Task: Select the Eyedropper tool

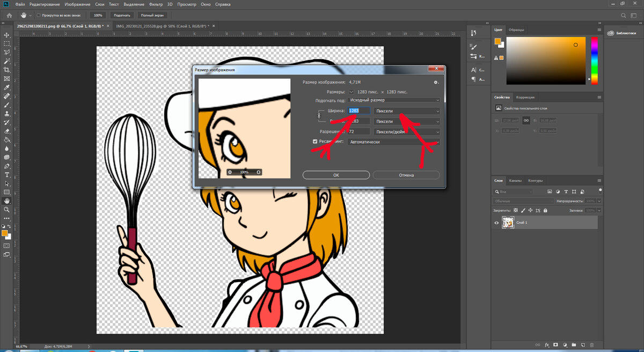Action: click(7, 87)
